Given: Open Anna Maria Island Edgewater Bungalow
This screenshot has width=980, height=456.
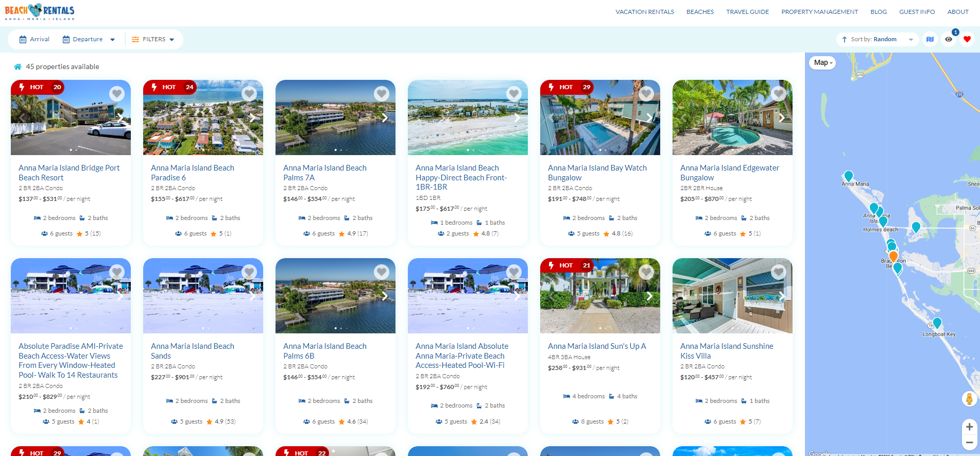Looking at the screenshot, I should [730, 173].
